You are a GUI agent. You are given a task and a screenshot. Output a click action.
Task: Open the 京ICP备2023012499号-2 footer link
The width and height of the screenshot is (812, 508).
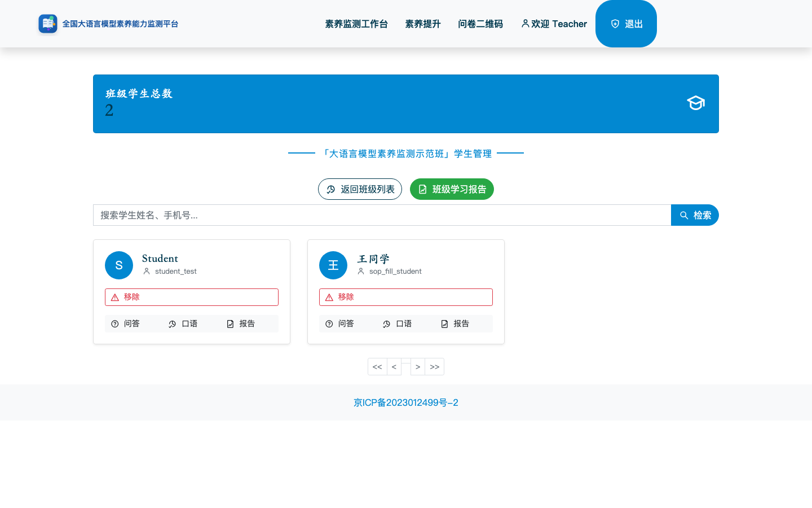(x=406, y=402)
